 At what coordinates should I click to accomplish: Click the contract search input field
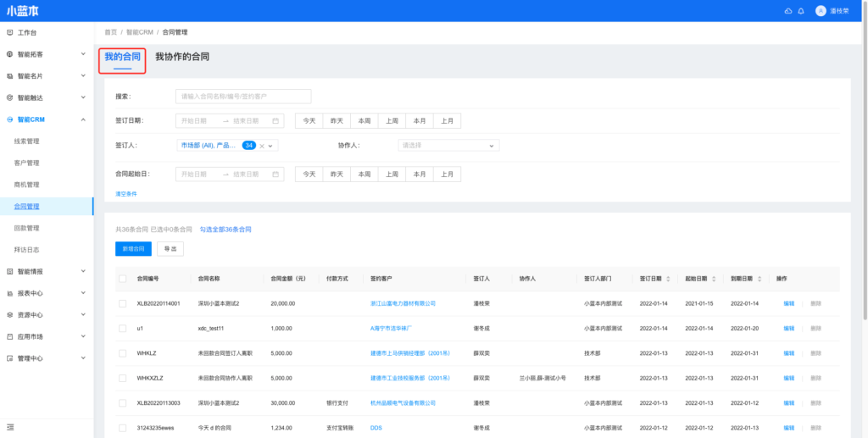click(x=243, y=97)
